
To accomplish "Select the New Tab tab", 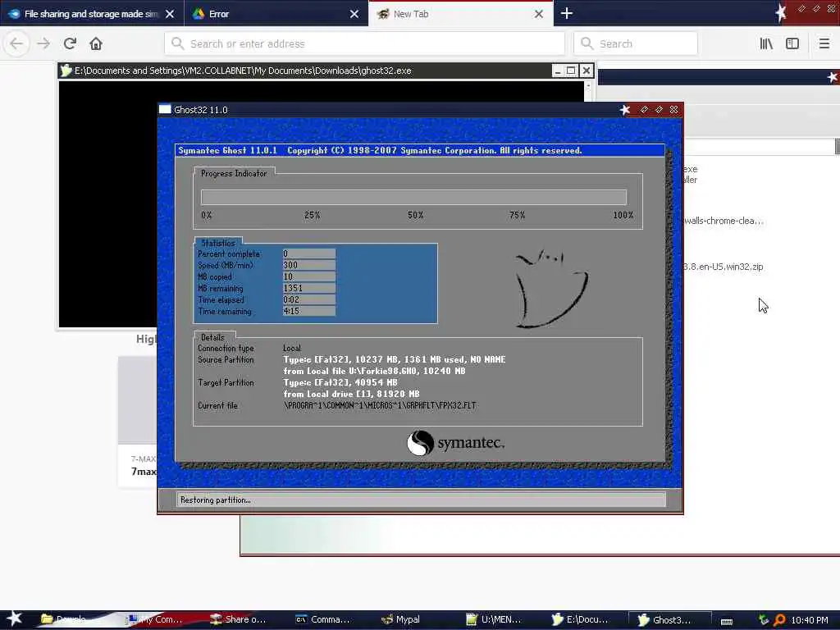I will coord(460,14).
